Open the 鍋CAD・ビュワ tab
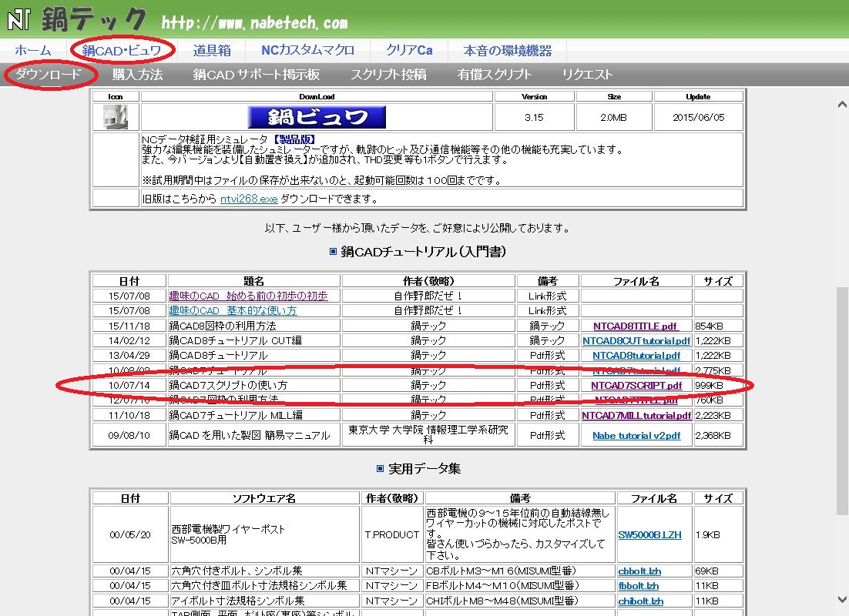849x616 pixels. tap(122, 50)
